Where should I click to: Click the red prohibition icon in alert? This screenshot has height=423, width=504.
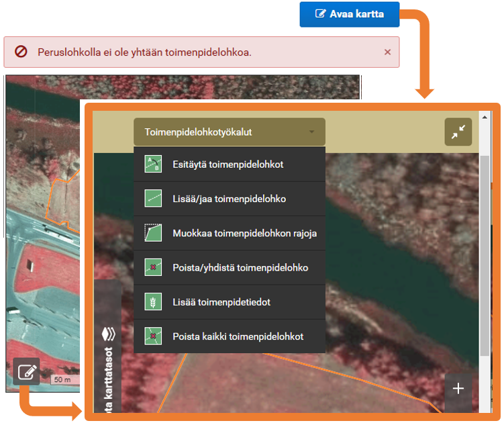pos(21,52)
